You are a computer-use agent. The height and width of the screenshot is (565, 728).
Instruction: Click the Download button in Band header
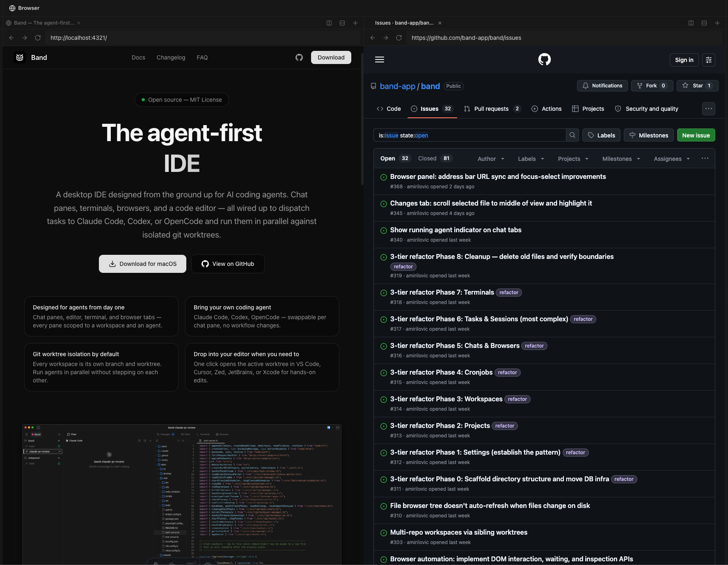[331, 57]
